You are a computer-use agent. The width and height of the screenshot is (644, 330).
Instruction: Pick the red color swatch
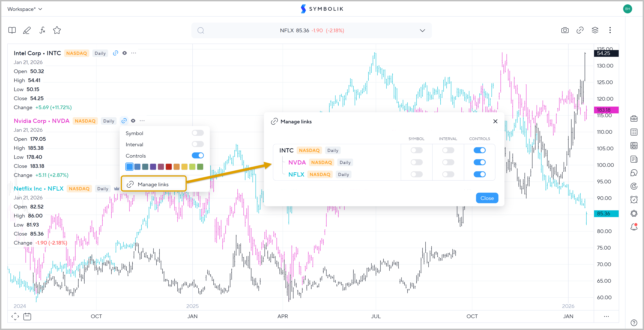point(169,167)
